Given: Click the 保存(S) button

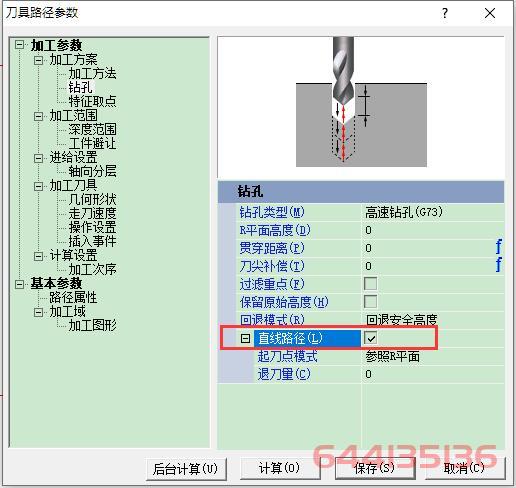Looking at the screenshot, I should click(x=375, y=468).
